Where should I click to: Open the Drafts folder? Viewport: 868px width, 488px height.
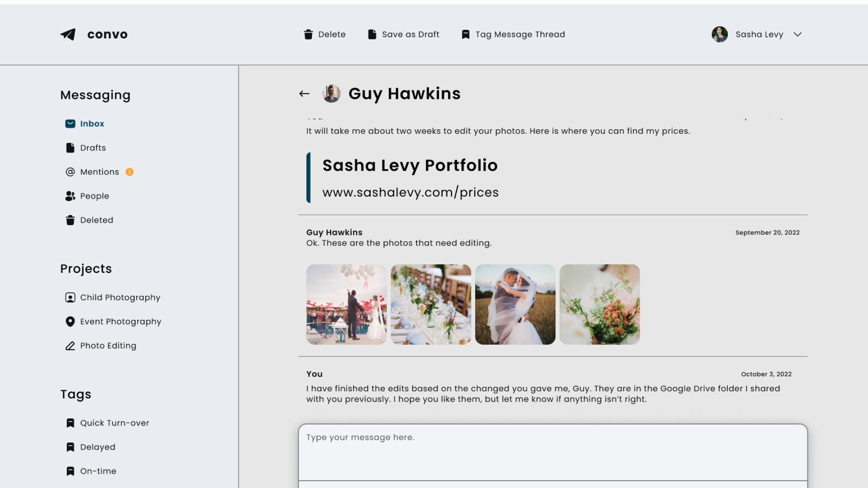tap(93, 148)
